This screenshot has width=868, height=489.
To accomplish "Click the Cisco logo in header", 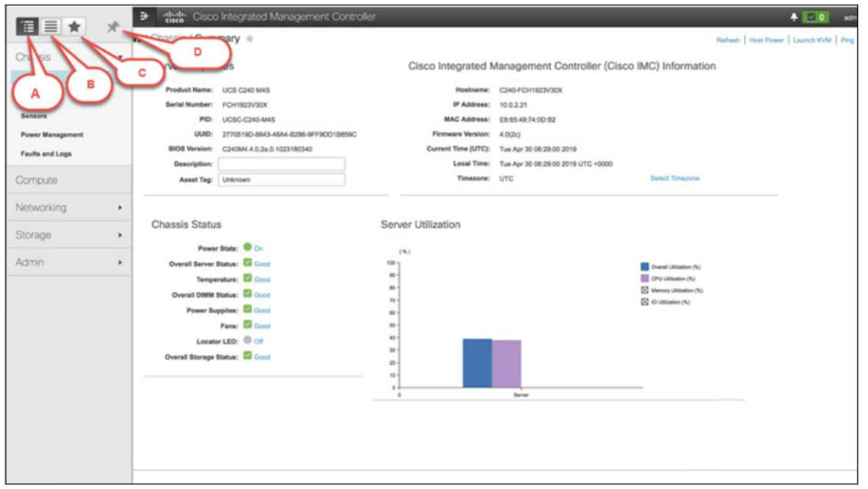I will click(x=173, y=17).
